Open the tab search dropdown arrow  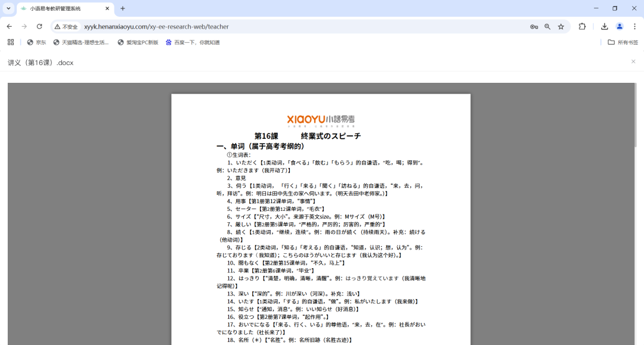[x=8, y=8]
